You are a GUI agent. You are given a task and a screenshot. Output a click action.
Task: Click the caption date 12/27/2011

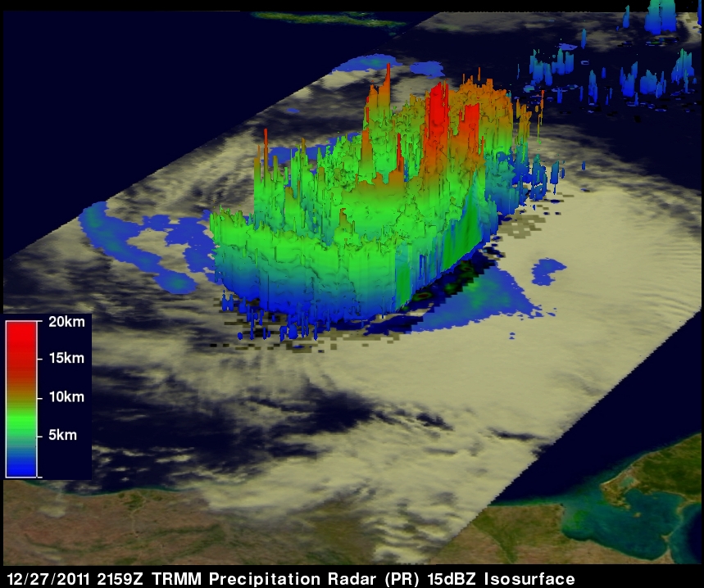click(x=49, y=578)
